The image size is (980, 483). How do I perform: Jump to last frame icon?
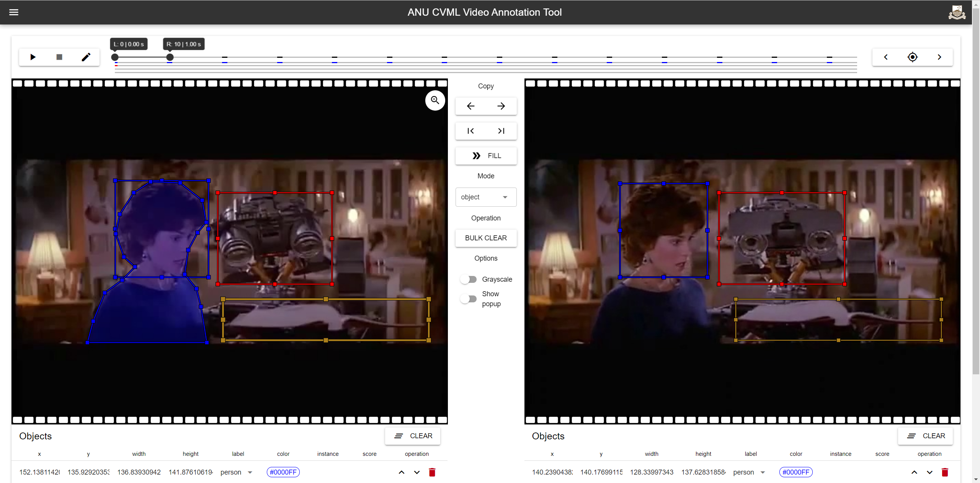pos(501,131)
